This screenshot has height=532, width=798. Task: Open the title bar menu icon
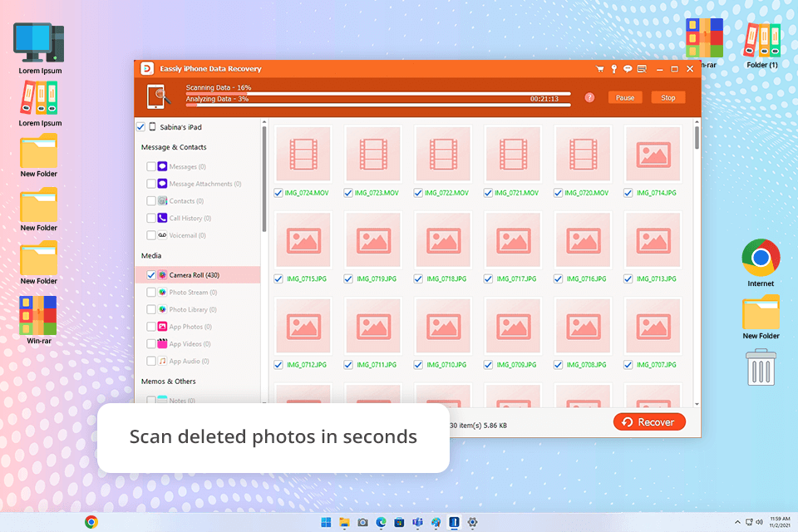[643, 69]
